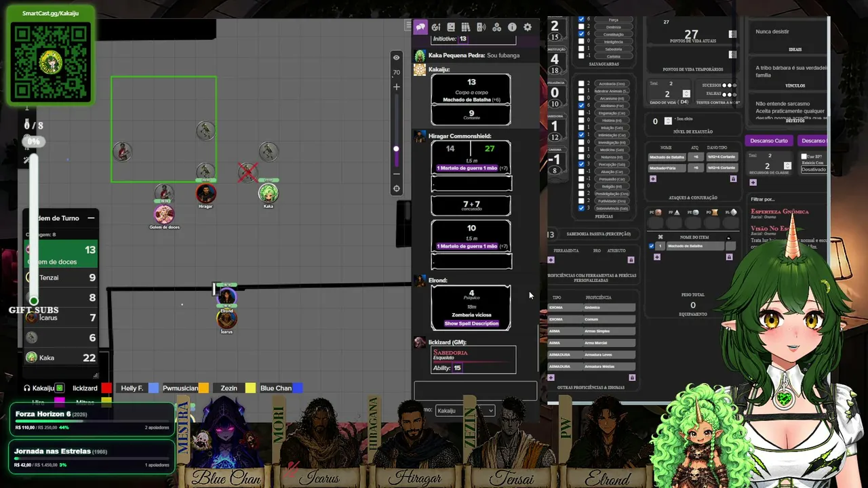Click the current hit points value 27
The width and height of the screenshot is (868, 488).
691,35
